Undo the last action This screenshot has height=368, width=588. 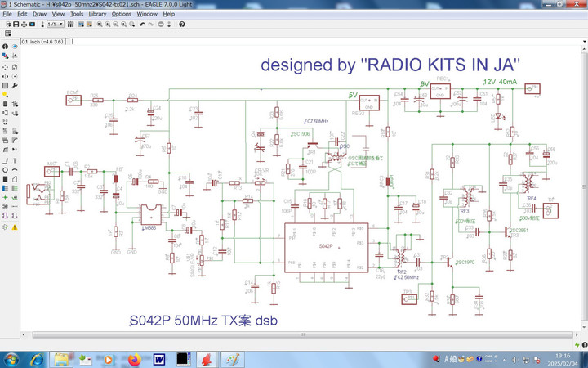142,25
